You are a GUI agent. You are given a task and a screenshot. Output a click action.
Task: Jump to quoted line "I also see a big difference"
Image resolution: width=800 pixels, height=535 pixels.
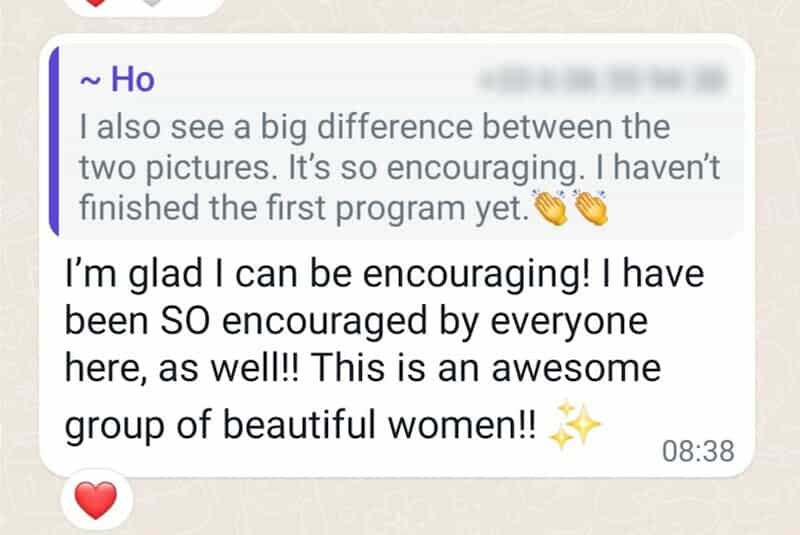click(375, 129)
